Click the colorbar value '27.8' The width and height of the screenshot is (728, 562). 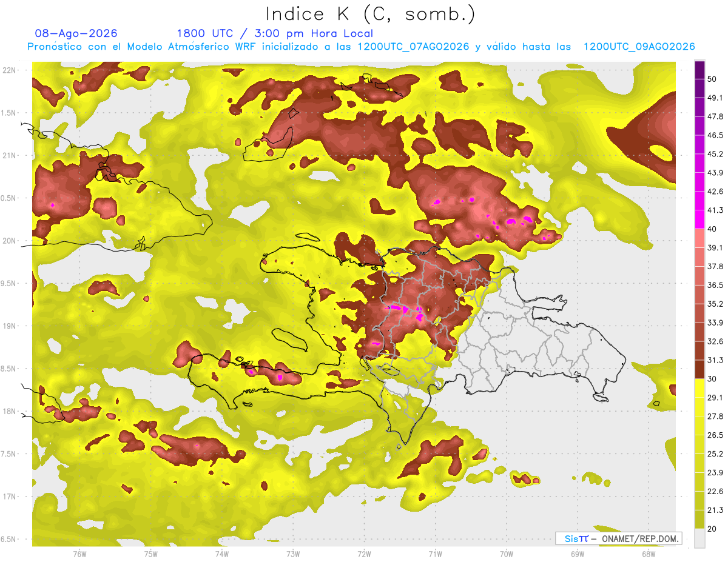coord(715,416)
